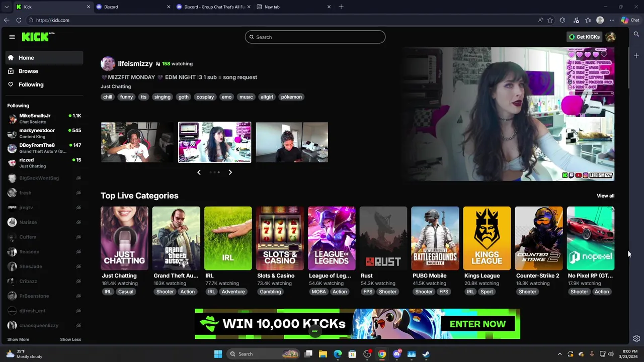Close the Kick browser tab
The height and width of the screenshot is (362, 644).
pyautogui.click(x=89, y=7)
